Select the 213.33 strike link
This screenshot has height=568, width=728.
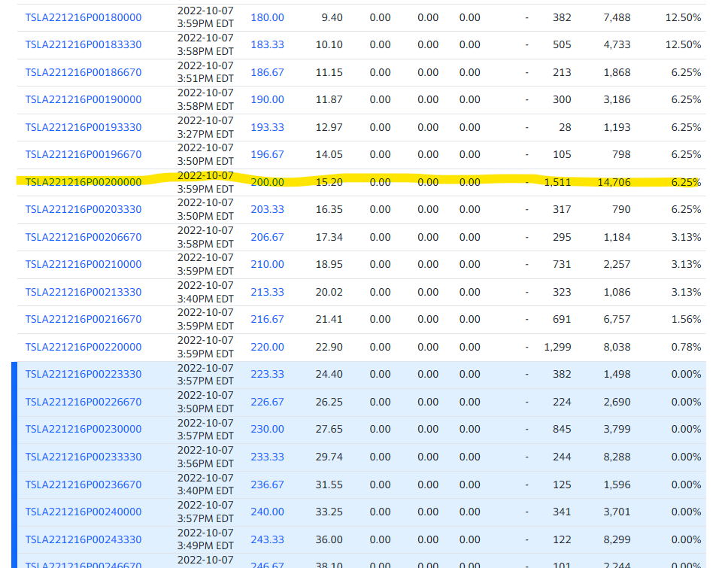pos(268,292)
